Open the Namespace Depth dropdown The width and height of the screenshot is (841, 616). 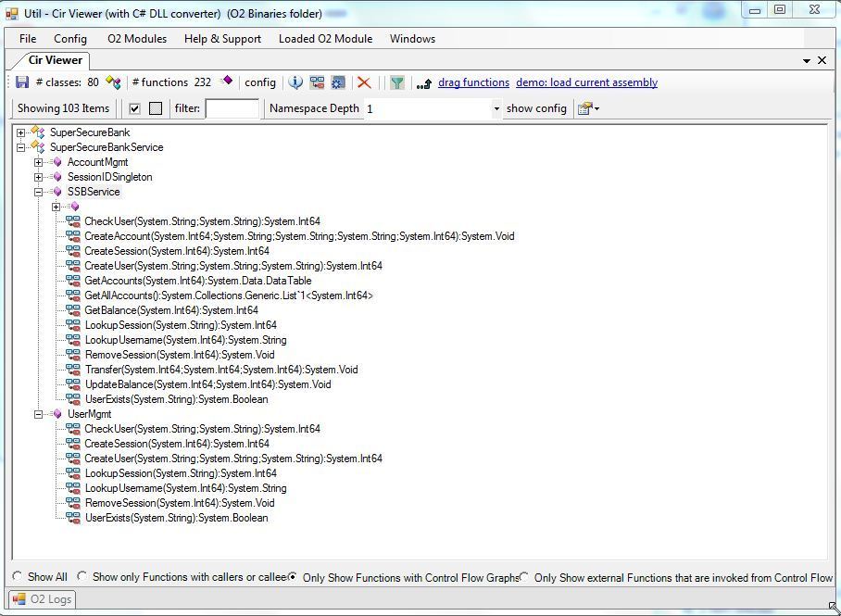[x=496, y=108]
